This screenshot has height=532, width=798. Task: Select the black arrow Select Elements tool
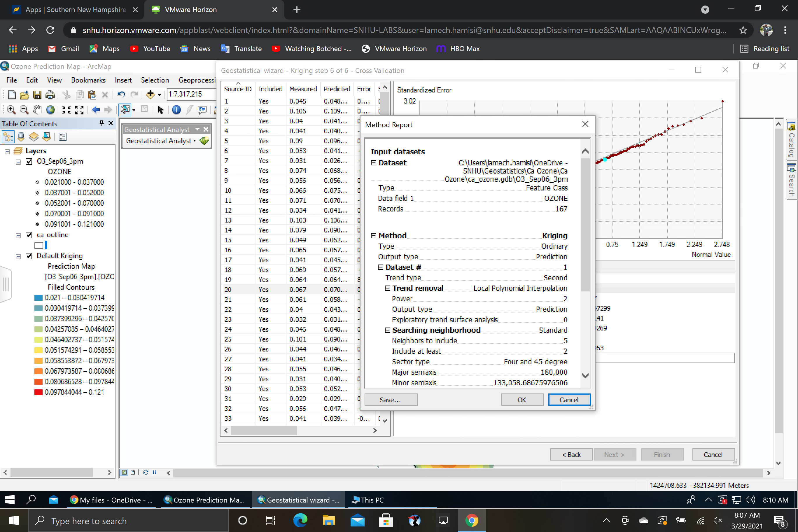coord(160,110)
